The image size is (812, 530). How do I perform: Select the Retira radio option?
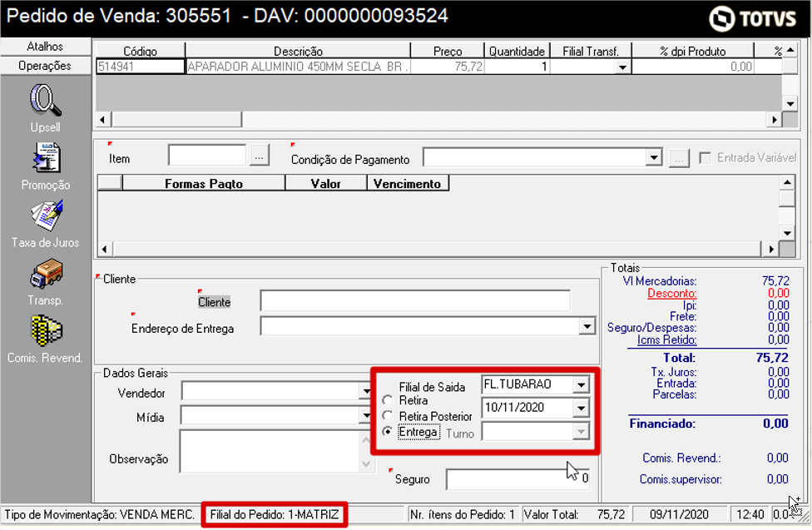click(388, 400)
